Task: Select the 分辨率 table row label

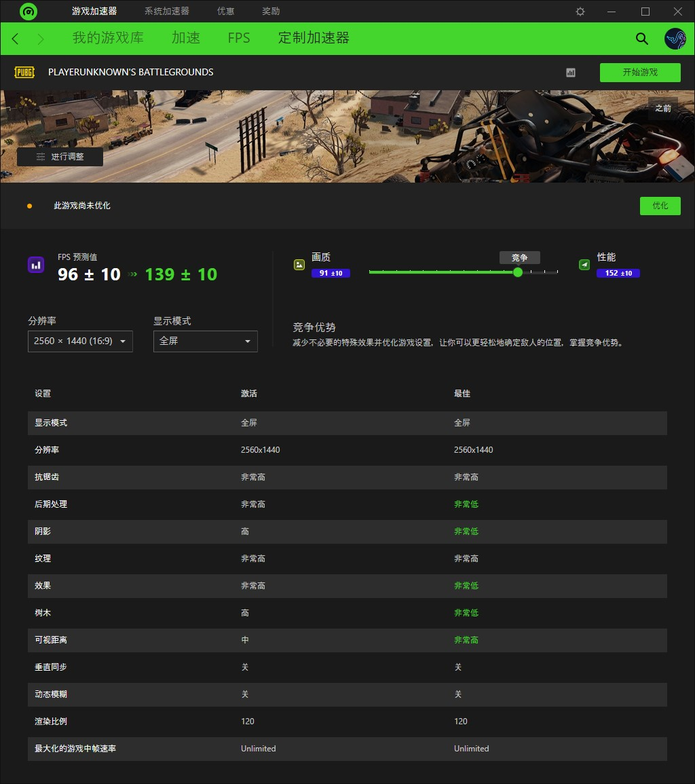Action: 47,450
